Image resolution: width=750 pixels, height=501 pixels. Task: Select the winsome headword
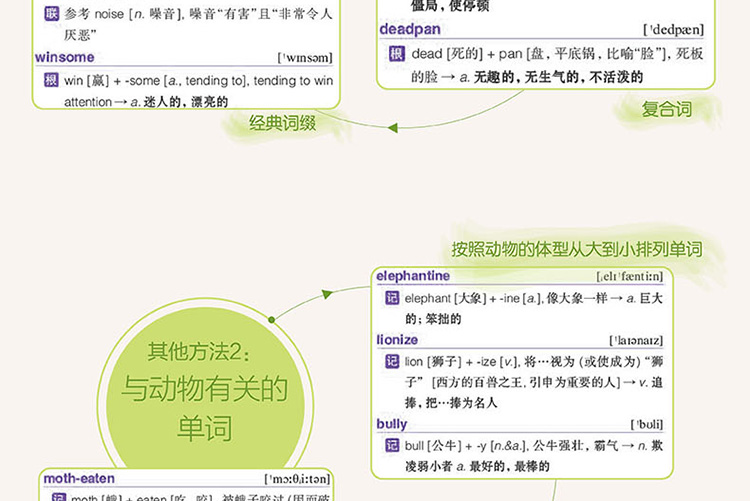(x=64, y=57)
